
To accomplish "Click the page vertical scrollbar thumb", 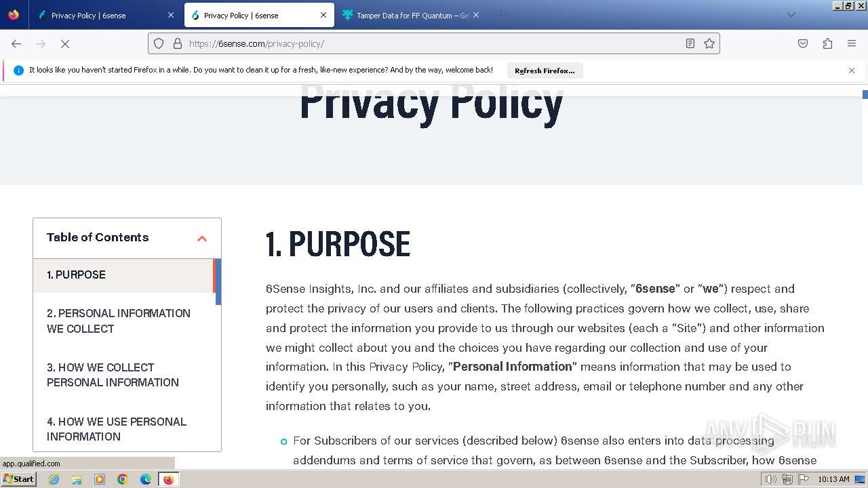I will click(865, 94).
